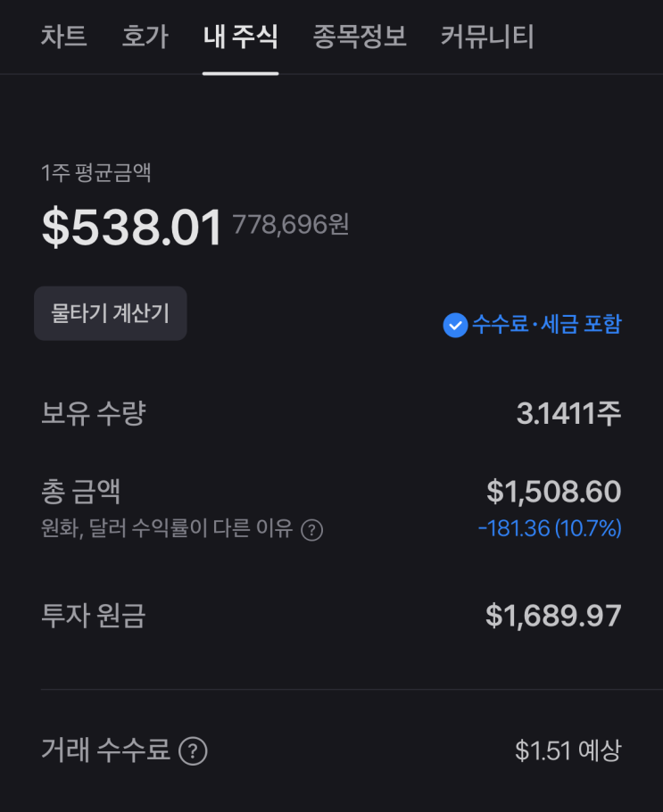
Task: Open the 물타기 계산기 button
Action: [x=110, y=314]
